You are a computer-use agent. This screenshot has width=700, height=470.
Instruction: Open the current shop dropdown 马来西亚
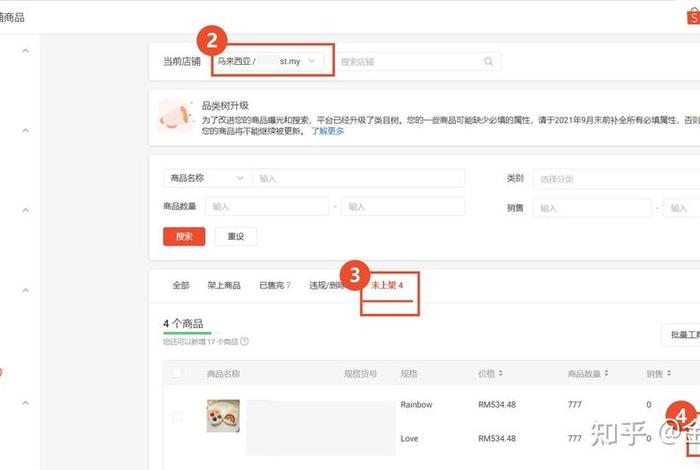pos(267,61)
